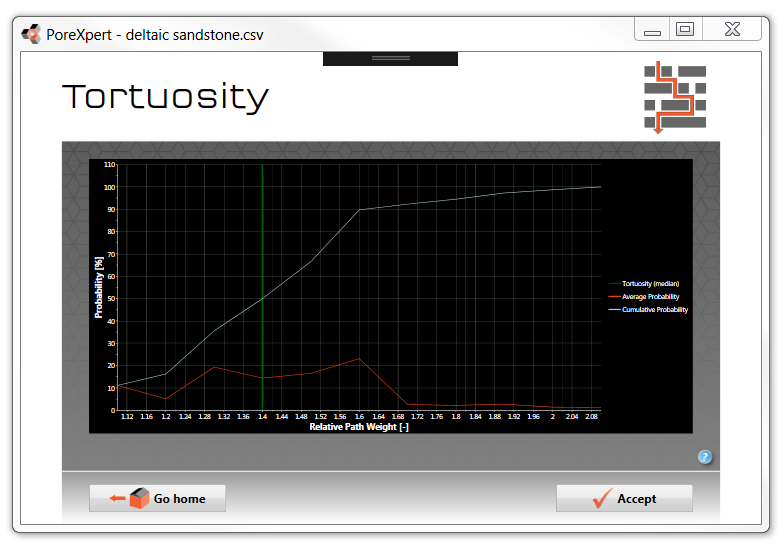The image size is (784, 545).
Task: Click the Probability [%] y-axis label
Action: pos(99,287)
